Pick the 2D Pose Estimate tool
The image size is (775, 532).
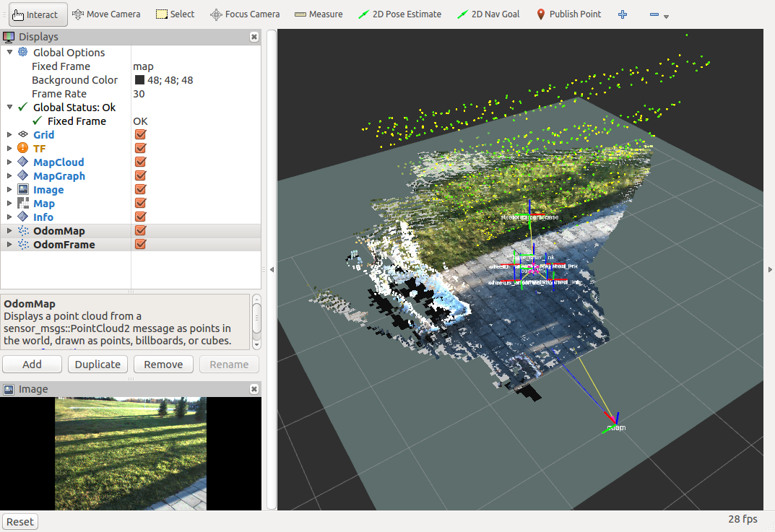[399, 14]
